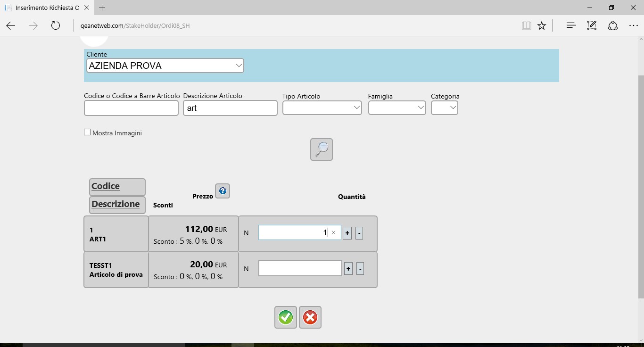Click the Codice o Codice a Barre Articolo field
The image size is (644, 347).
pyautogui.click(x=131, y=108)
